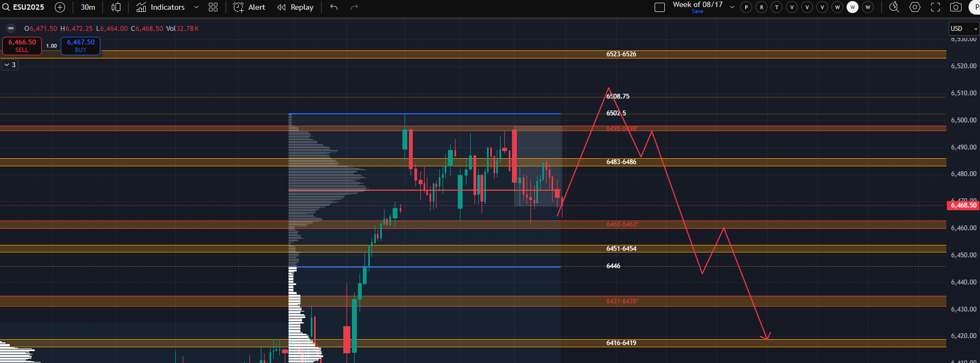Take a chart snapshot with camera icon

tap(956, 7)
